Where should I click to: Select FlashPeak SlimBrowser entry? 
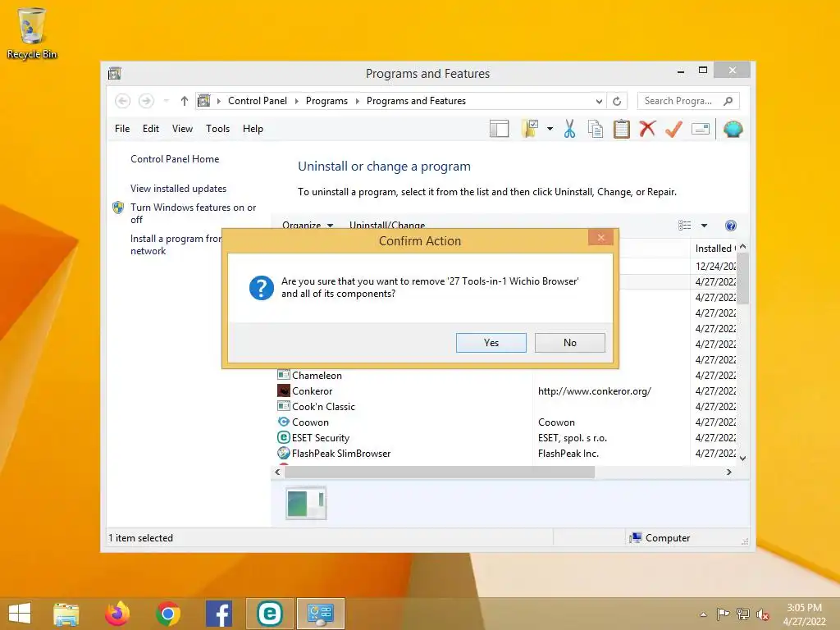pos(340,453)
